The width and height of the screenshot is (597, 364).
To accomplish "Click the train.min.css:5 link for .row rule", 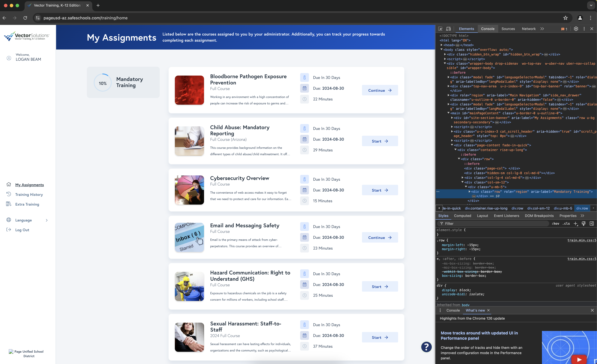I will pyautogui.click(x=582, y=240).
